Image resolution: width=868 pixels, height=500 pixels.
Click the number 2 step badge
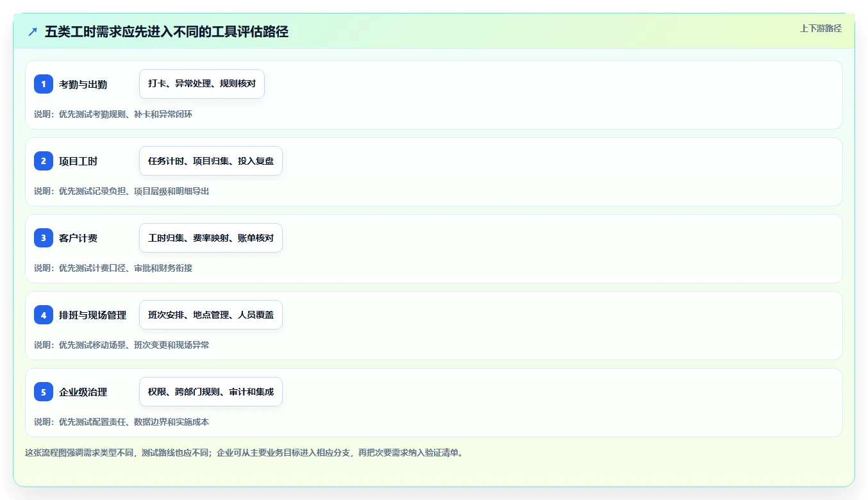[x=44, y=161]
